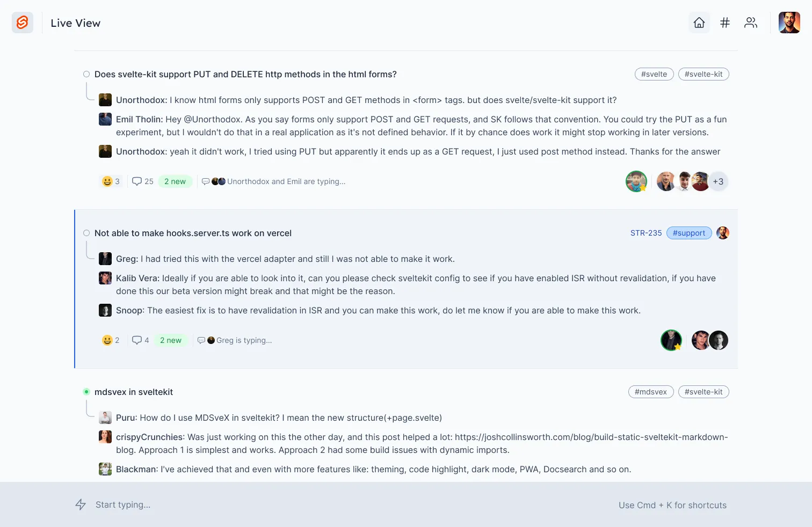
Task: Add a smiley reaction on the PUT/DELETE thread
Action: tap(111, 181)
